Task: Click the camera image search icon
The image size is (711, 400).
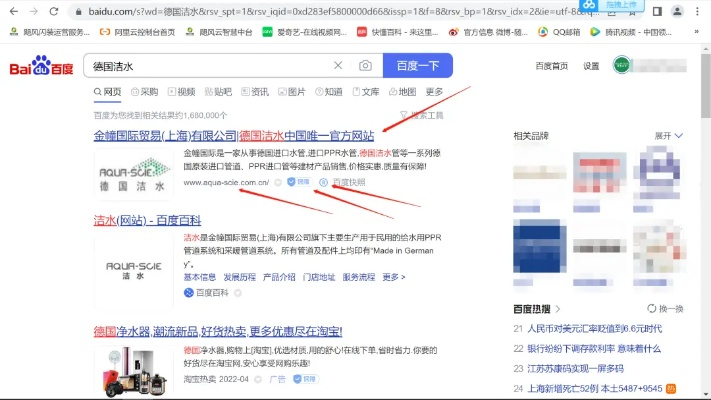Action: point(365,66)
